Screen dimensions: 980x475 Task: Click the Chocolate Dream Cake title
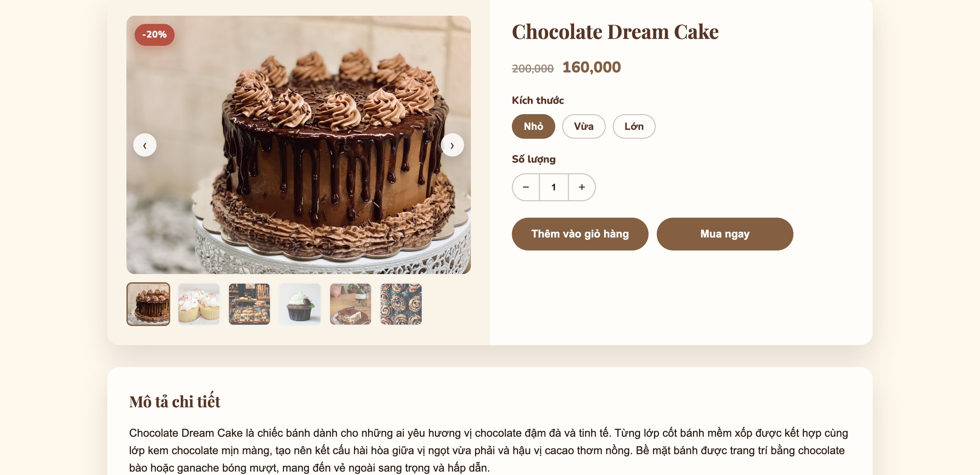[x=615, y=31]
